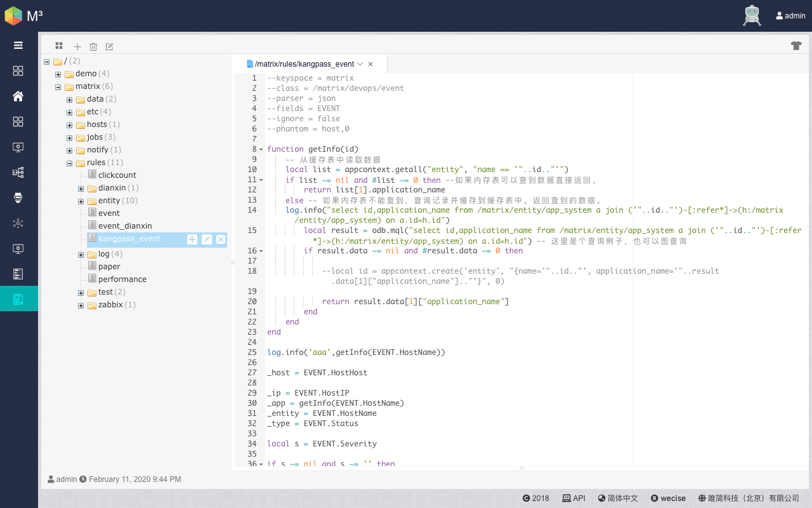Expand the demo folder in tree
Viewport: 812px width, 508px height.
pyautogui.click(x=58, y=74)
